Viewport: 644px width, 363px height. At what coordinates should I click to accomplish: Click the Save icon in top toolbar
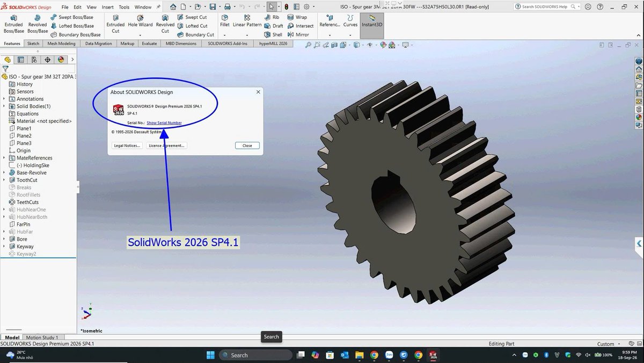[x=213, y=7]
